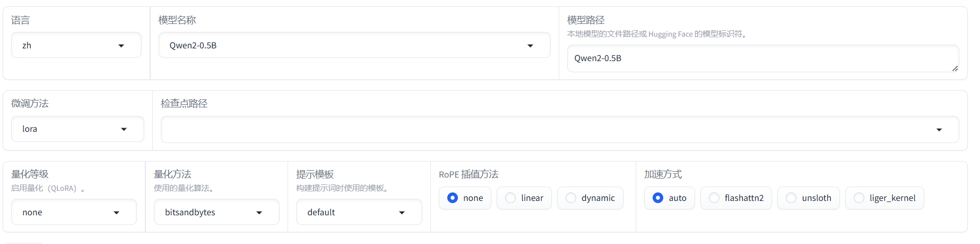980x244 pixels.
Task: Open the 量化方法 dropdown showing bitsandbytes
Action: click(216, 212)
